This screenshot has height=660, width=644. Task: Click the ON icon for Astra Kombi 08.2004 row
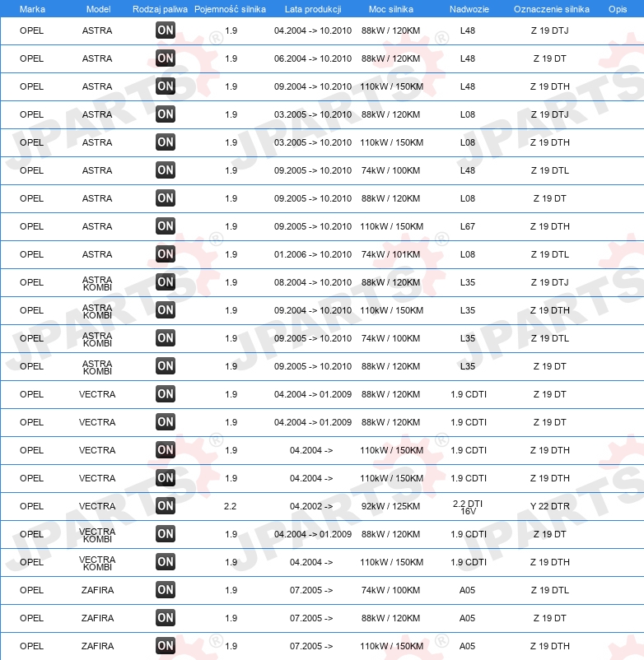coord(165,282)
